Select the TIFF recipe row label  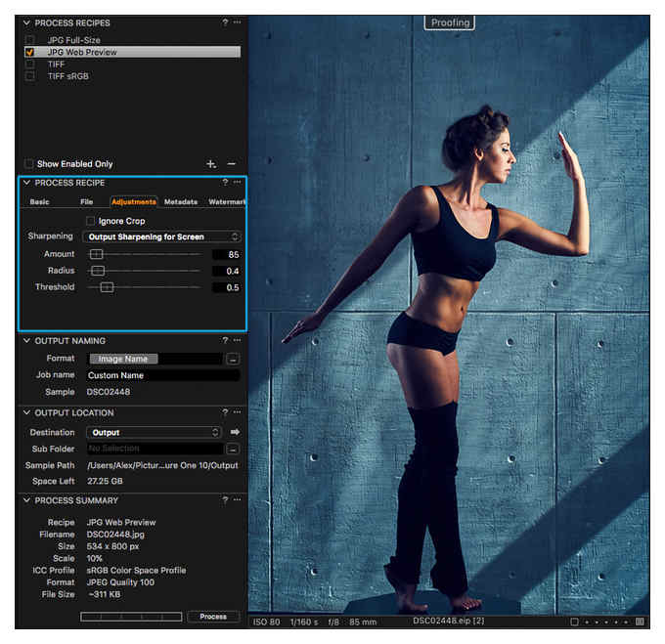point(56,64)
